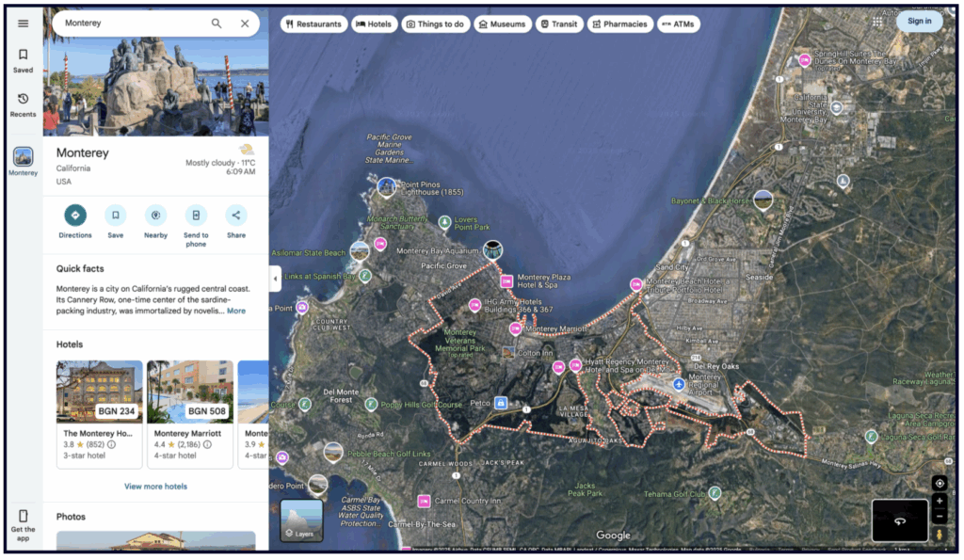Click the Nearby icon button
Viewport: 964px width, 560px height.
point(155,216)
